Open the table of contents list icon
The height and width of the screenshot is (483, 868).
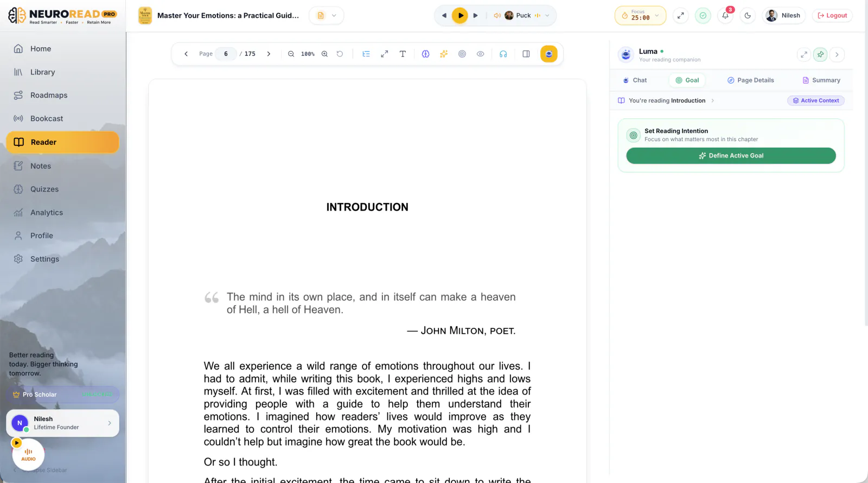(366, 54)
